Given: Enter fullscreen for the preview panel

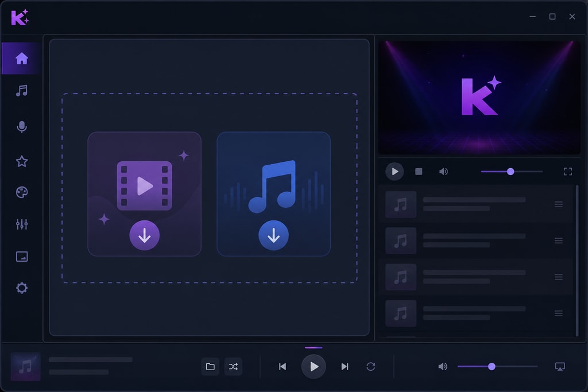Looking at the screenshot, I should pyautogui.click(x=568, y=172).
